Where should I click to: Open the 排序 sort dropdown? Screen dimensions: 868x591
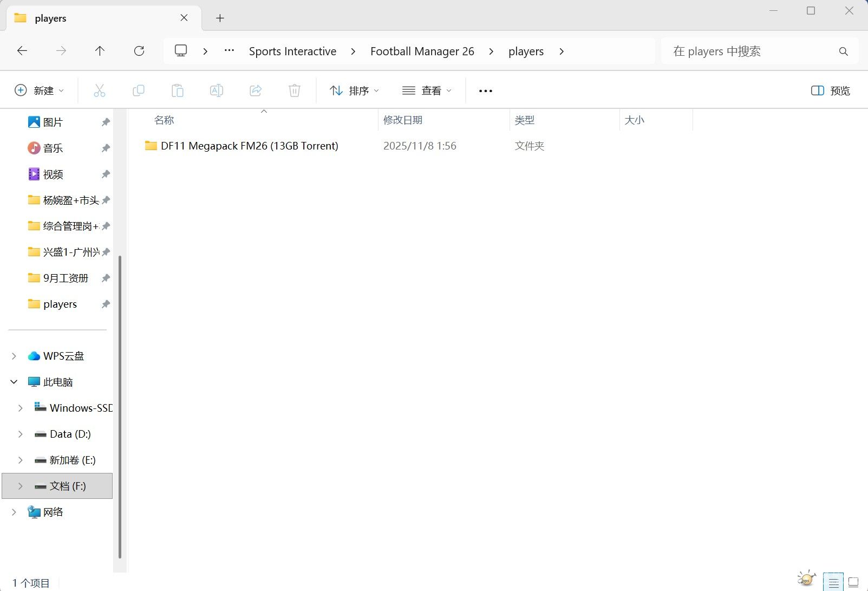click(x=354, y=90)
